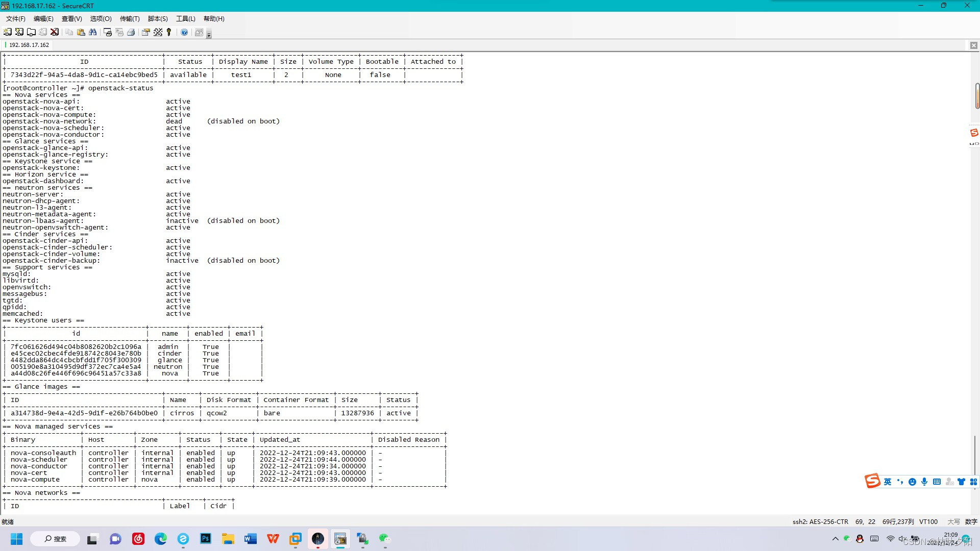Open the 脚本(S) menu
The image size is (980, 551).
click(x=158, y=19)
